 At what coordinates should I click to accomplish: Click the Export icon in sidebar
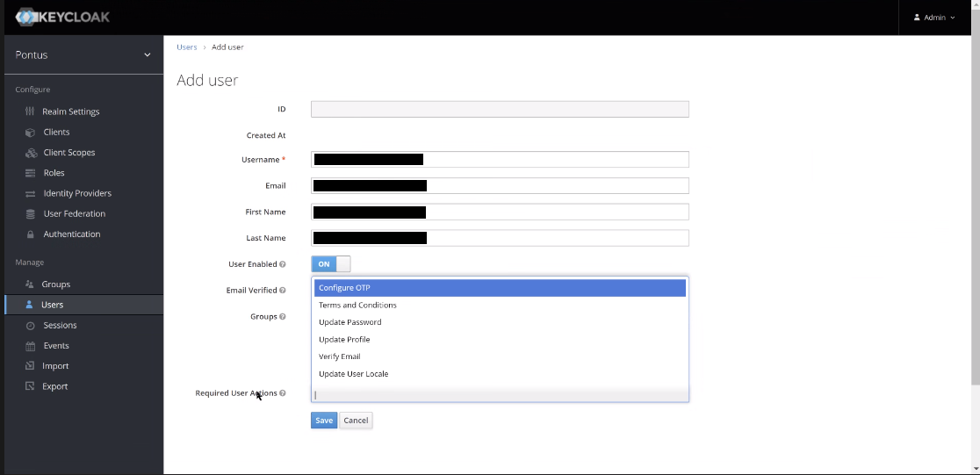pyautogui.click(x=29, y=386)
